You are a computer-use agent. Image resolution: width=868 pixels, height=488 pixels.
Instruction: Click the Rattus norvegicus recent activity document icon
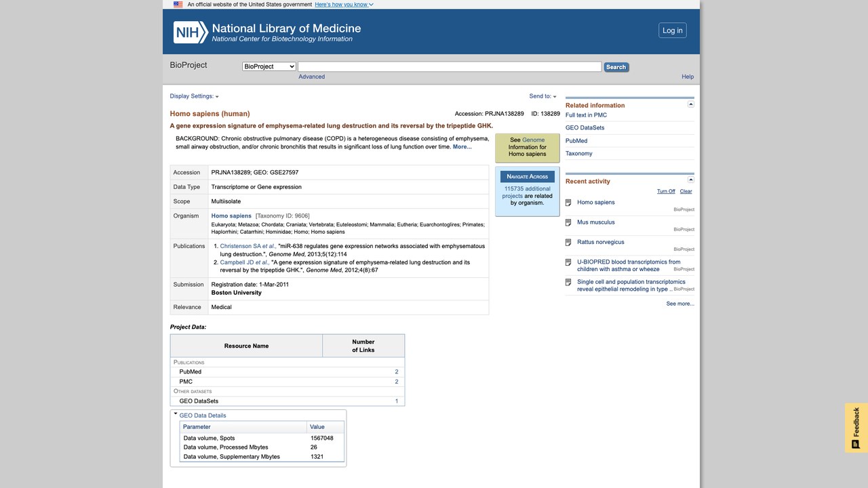568,242
